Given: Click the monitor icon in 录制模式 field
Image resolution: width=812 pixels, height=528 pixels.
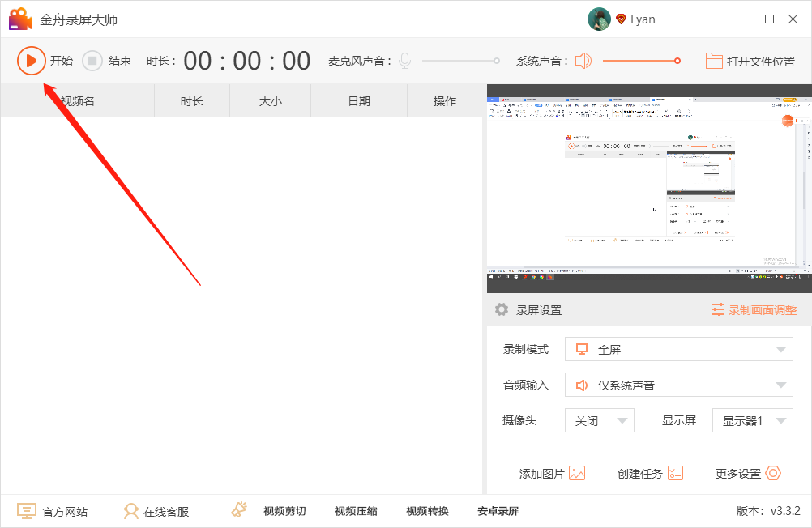Looking at the screenshot, I should click(582, 349).
